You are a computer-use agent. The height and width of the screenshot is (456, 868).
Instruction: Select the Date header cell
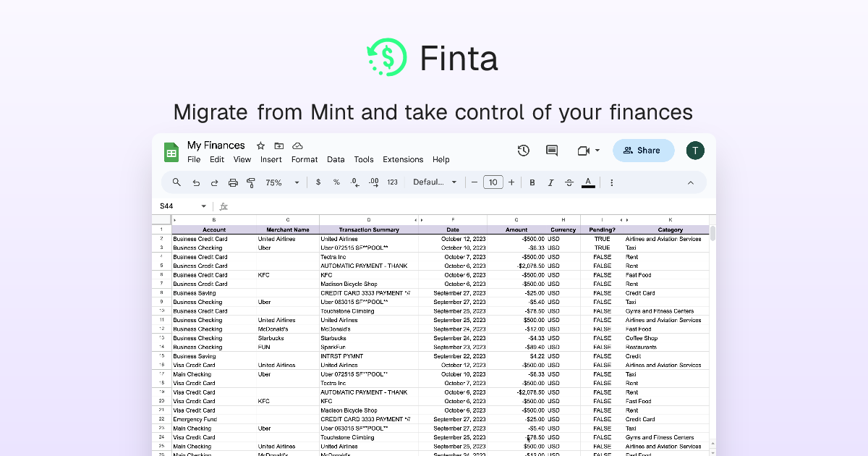tap(453, 229)
